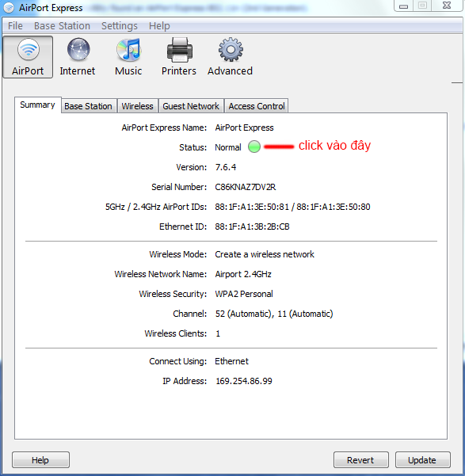The image size is (465, 476).
Task: Open the File menu
Action: pyautogui.click(x=15, y=26)
